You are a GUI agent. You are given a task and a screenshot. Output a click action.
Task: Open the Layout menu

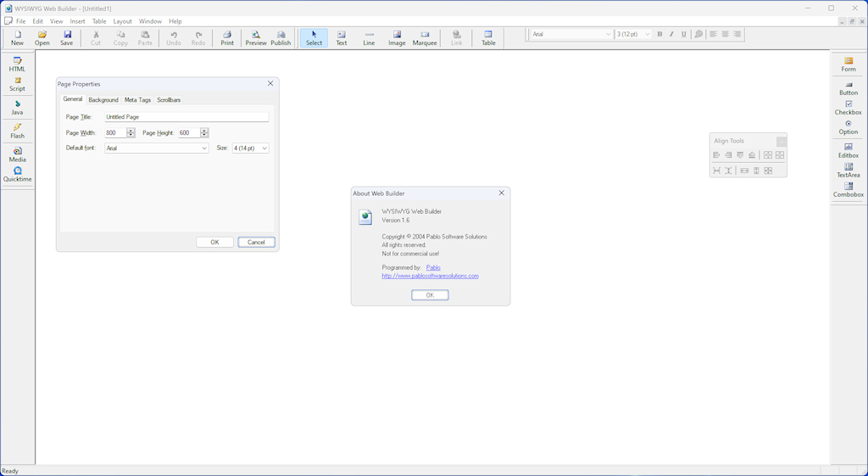[122, 21]
